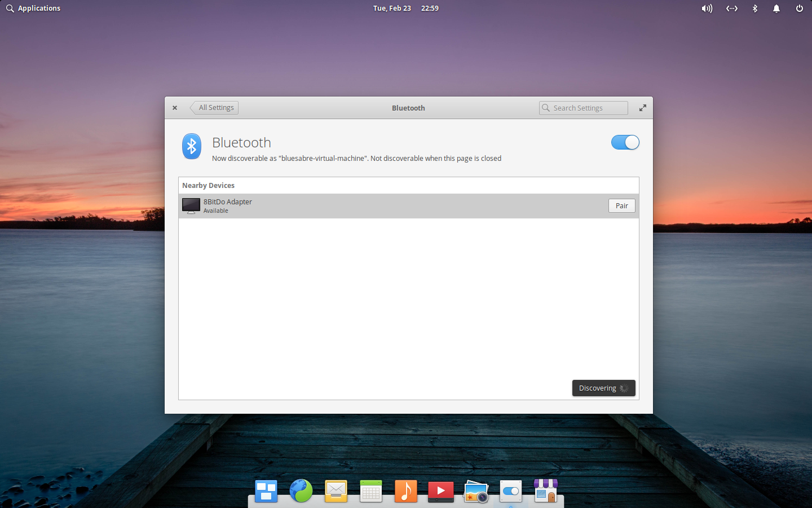The height and width of the screenshot is (508, 812).
Task: Open the Calendar app in the dock
Action: pos(370,490)
